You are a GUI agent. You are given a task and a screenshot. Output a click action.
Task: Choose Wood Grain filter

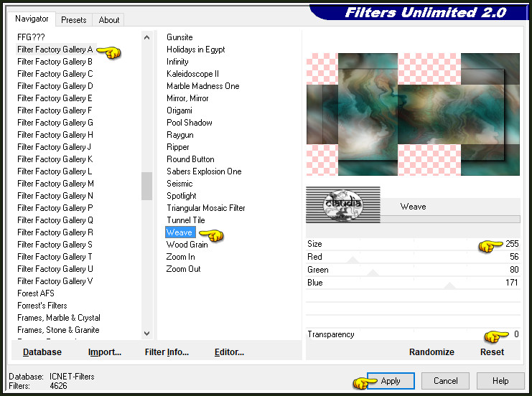pyautogui.click(x=187, y=245)
